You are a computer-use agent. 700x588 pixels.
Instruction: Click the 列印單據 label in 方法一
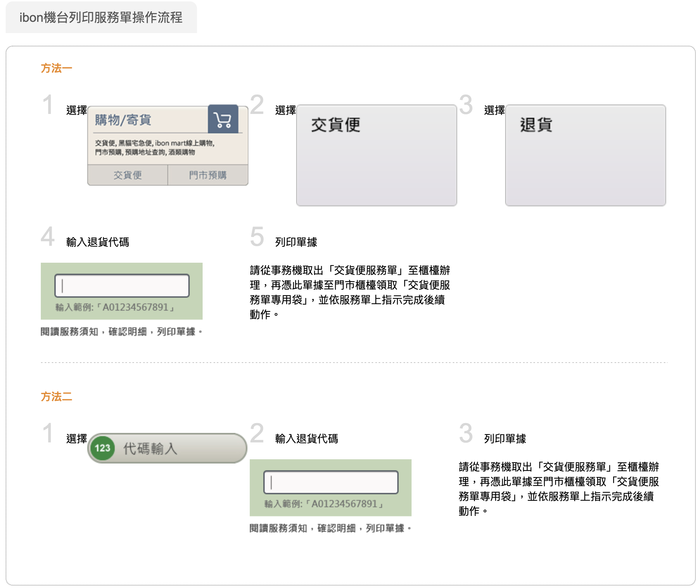pyautogui.click(x=296, y=242)
